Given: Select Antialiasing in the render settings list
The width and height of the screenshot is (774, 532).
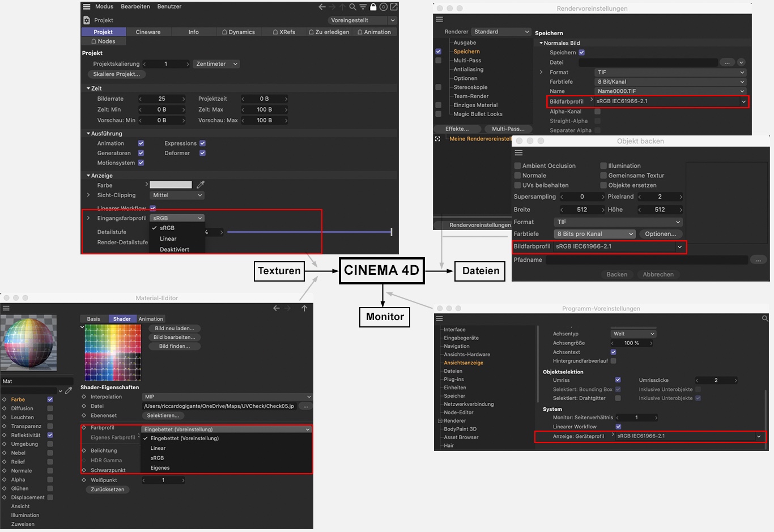Looking at the screenshot, I should [x=469, y=70].
